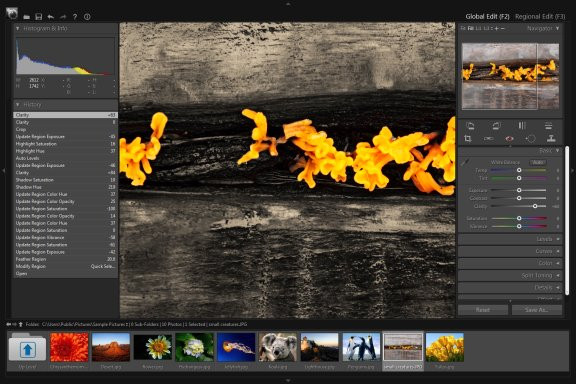Switch to Regional Edit (F3) tab
The height and width of the screenshot is (384, 576).
point(540,17)
